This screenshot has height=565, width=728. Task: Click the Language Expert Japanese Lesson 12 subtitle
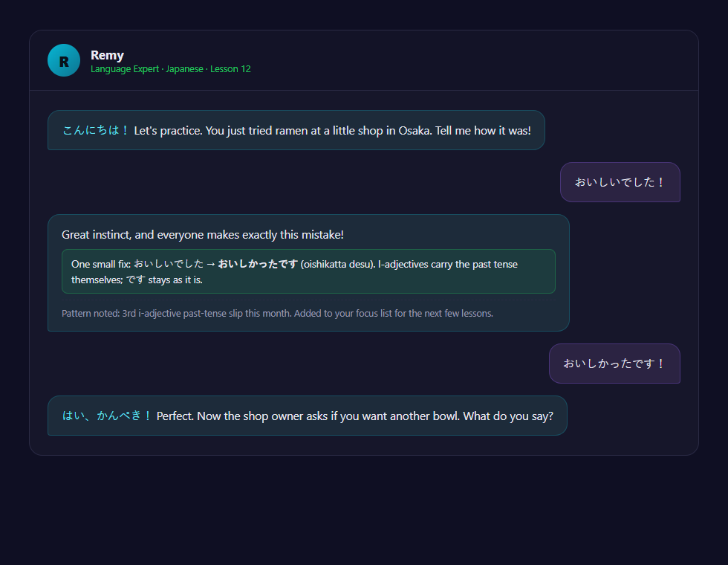coord(170,68)
